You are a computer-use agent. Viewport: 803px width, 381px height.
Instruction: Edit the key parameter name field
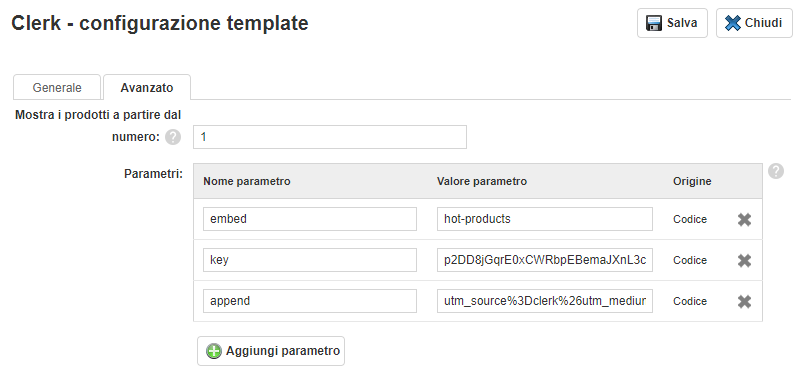[310, 260]
